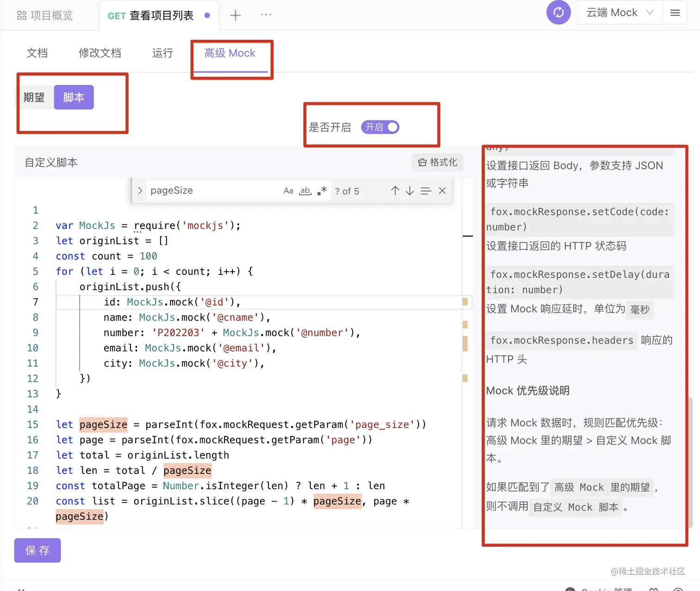Click originList.length on line 17
700x591 pixels.
pyautogui.click(x=178, y=455)
